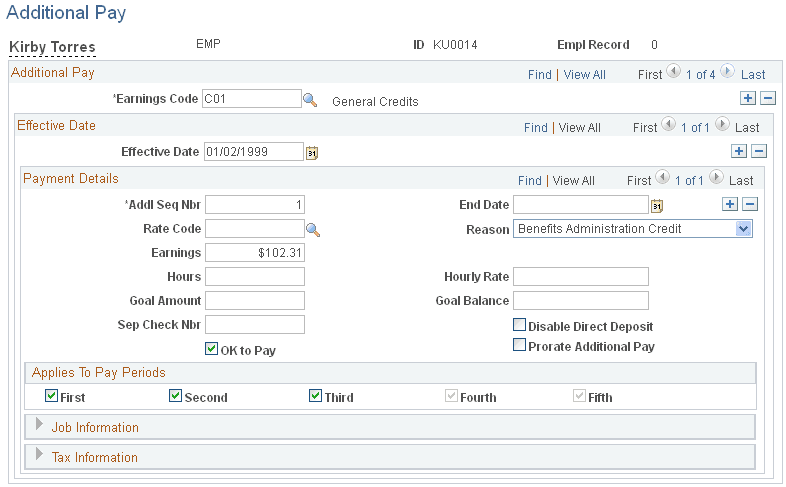The height and width of the screenshot is (487, 786).
Task: Add a new Additional Pay row
Action: (x=748, y=98)
